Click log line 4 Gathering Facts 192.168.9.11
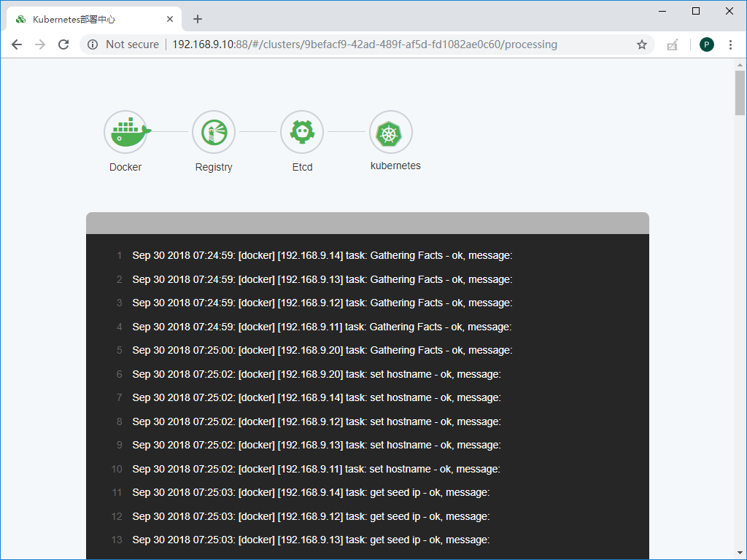The height and width of the screenshot is (560, 747). point(322,327)
